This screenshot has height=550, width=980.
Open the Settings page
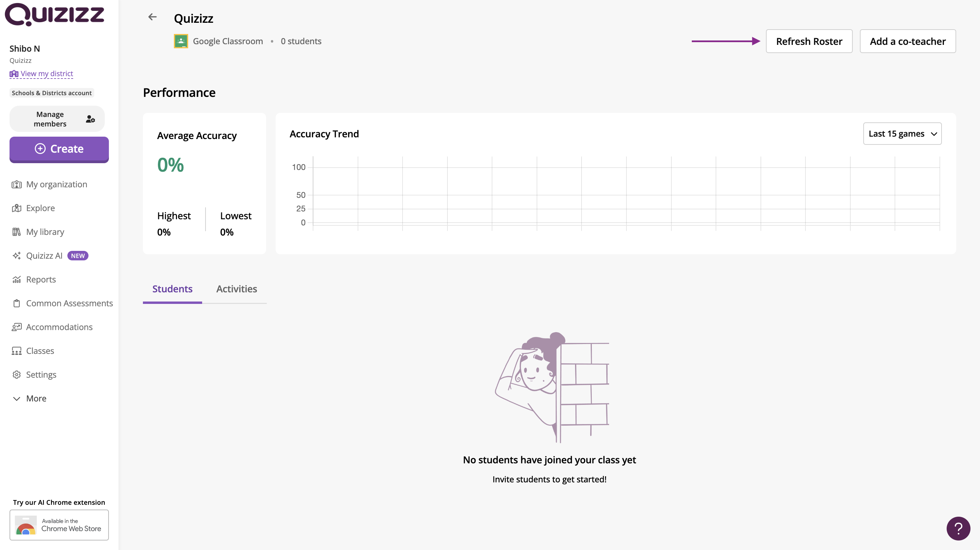click(x=41, y=375)
